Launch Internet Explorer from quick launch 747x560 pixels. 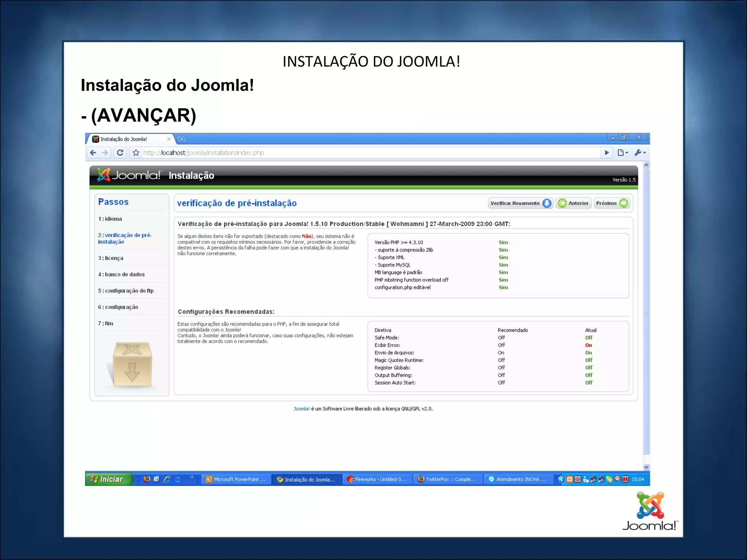[167, 479]
